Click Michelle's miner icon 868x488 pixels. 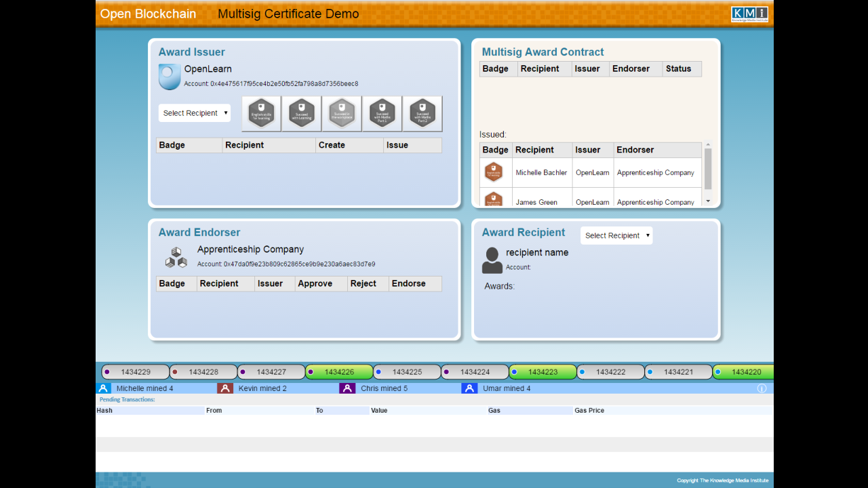click(x=103, y=388)
